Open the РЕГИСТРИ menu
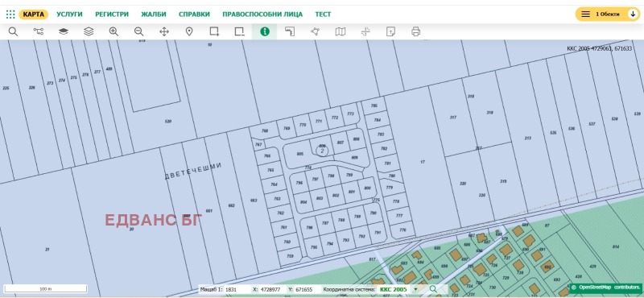 (x=112, y=14)
